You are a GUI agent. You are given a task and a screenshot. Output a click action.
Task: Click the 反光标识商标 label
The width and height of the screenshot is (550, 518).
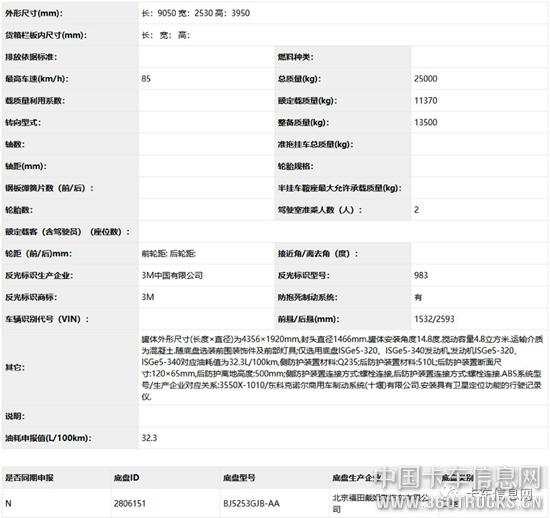[31, 297]
